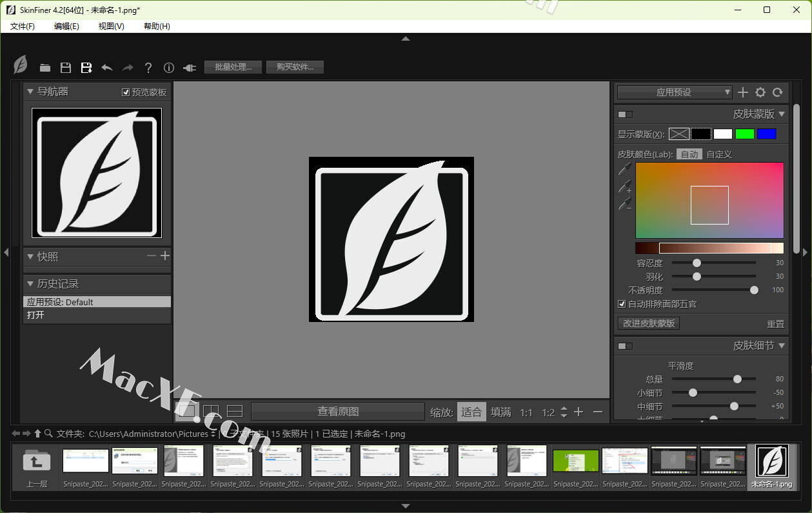Click the Save As disk icon
This screenshot has width=812, height=513.
click(86, 68)
